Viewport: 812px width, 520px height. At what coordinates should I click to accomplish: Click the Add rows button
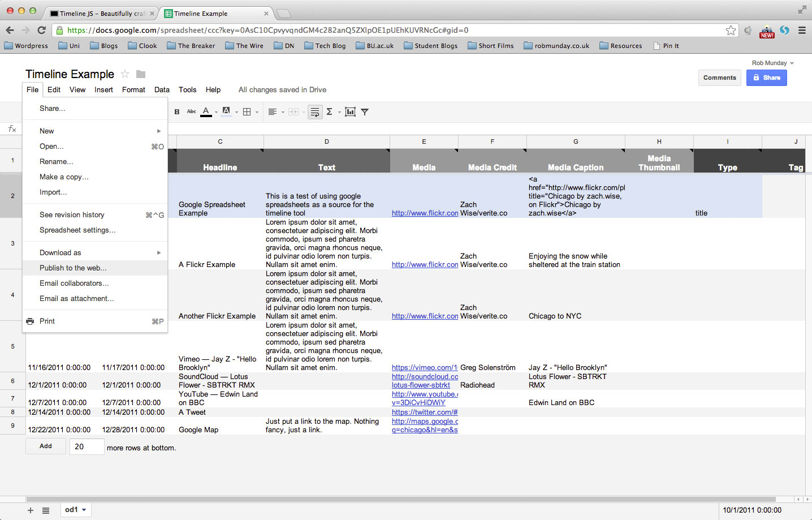pos(46,446)
